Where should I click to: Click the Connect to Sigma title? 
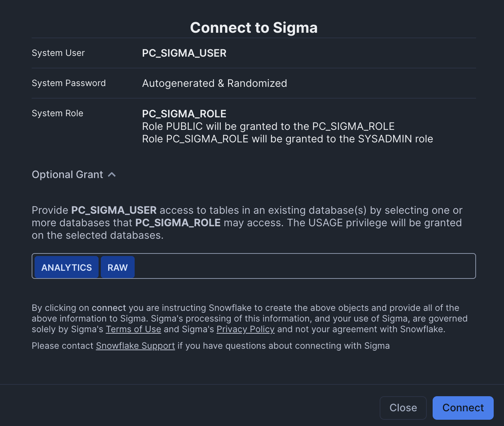click(253, 28)
